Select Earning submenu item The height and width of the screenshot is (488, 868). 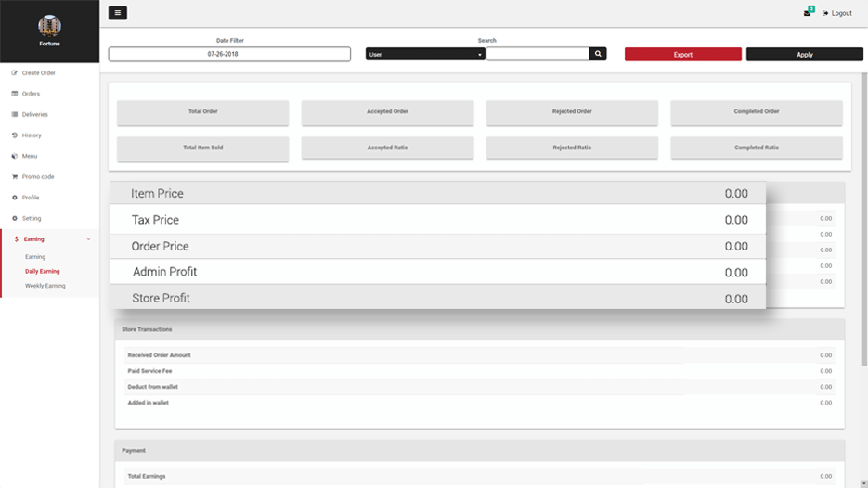pos(35,257)
